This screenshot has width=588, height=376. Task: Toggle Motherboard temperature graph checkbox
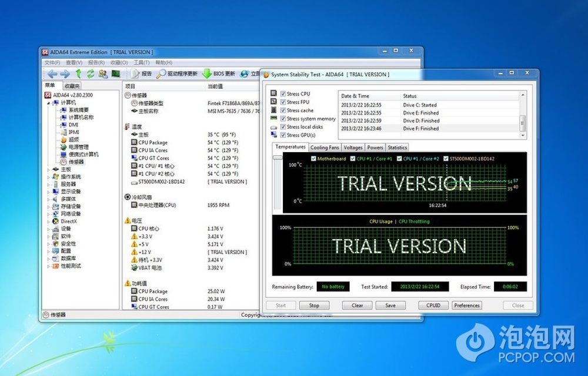point(313,159)
